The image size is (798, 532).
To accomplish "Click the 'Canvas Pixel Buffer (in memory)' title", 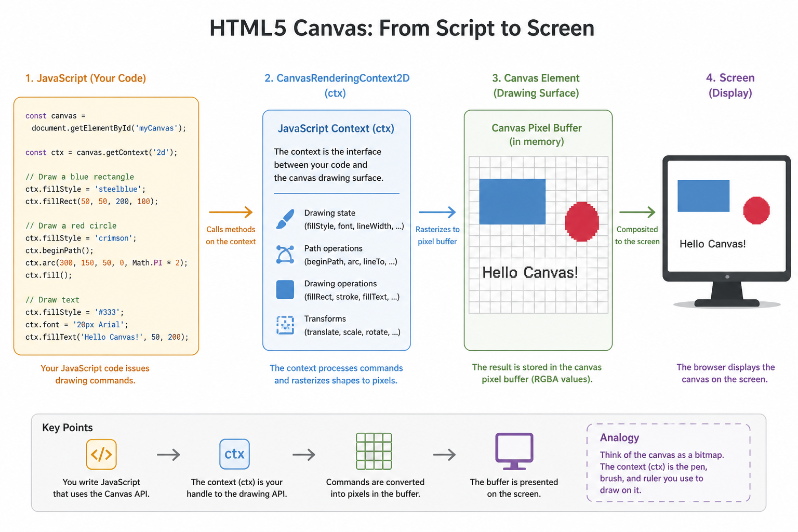I will [537, 135].
